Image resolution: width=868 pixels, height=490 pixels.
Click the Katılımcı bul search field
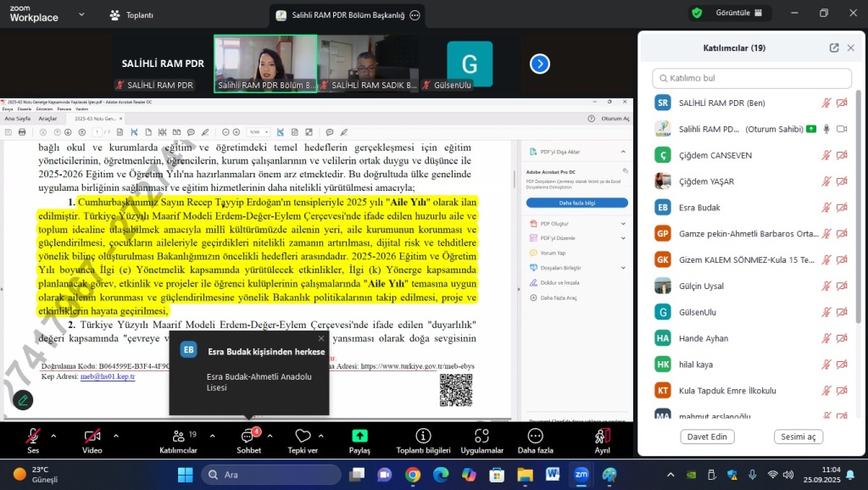click(x=751, y=78)
